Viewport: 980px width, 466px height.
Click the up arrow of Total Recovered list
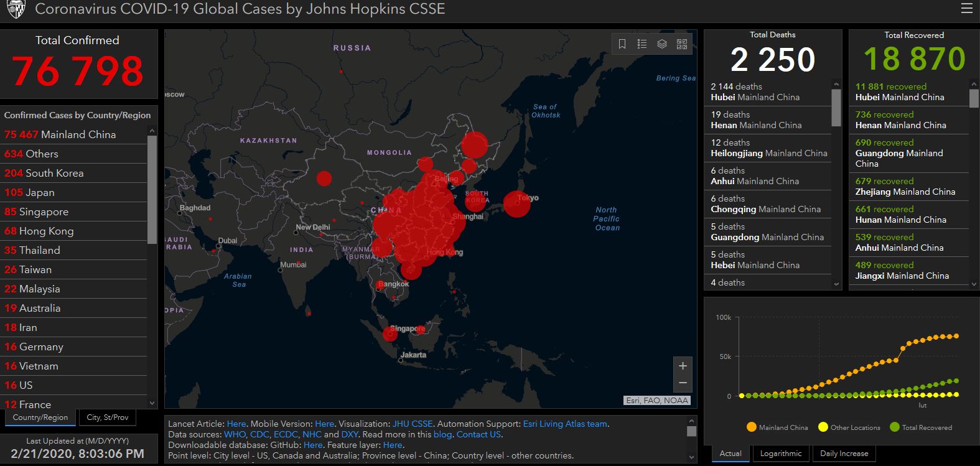point(974,84)
